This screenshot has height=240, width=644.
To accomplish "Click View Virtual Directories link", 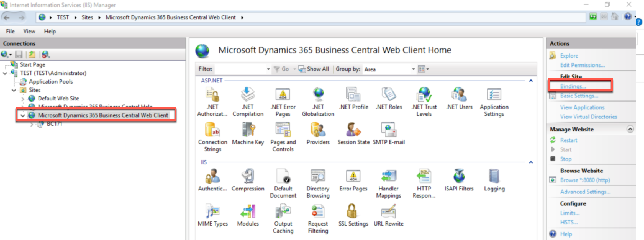I will point(589,117).
